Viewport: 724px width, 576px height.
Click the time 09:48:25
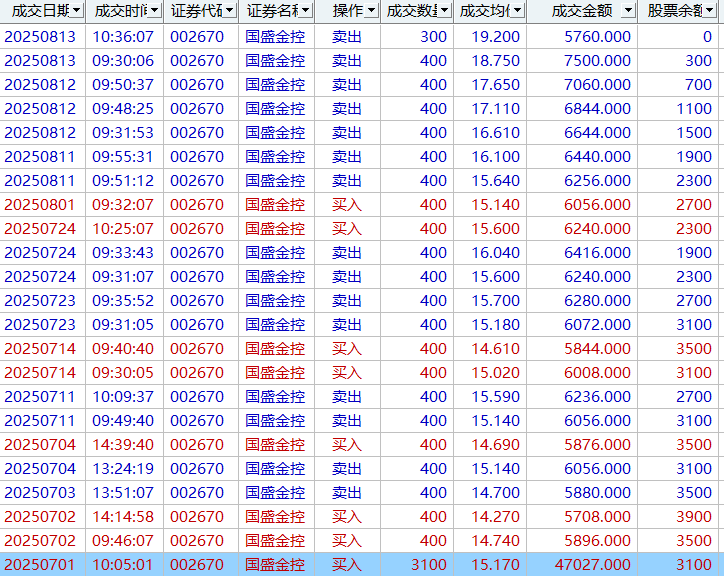coord(123,109)
